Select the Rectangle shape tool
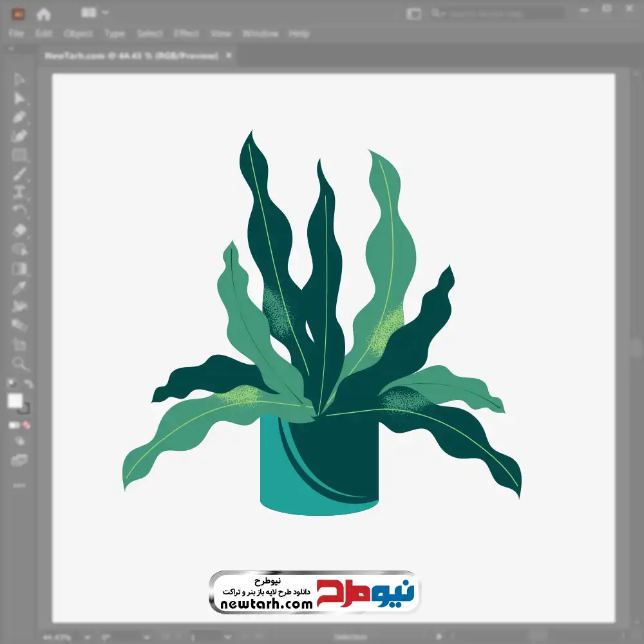Viewport: 644px width, 644px height. [19, 155]
